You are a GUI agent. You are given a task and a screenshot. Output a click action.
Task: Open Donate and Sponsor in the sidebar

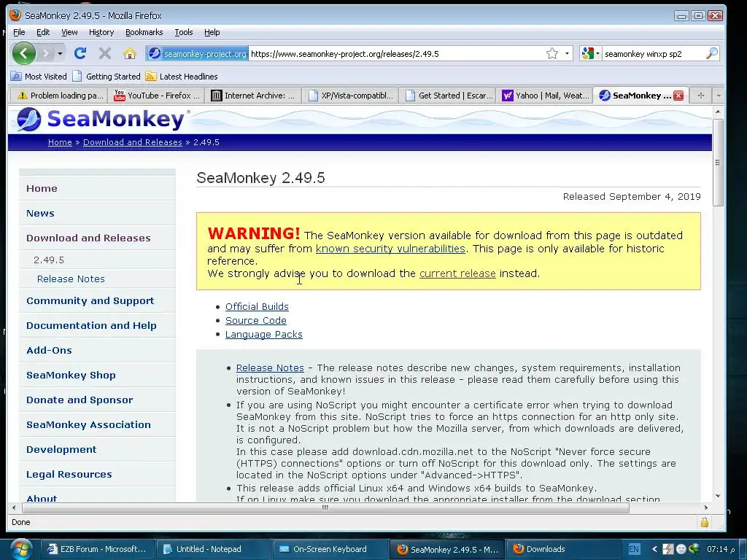[80, 400]
